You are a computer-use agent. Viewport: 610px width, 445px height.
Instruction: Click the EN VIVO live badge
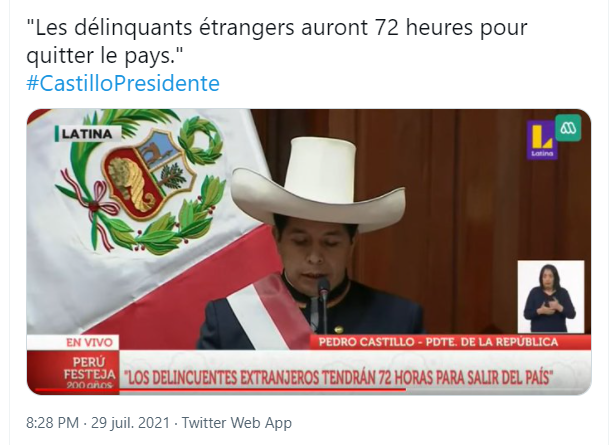coord(89,342)
